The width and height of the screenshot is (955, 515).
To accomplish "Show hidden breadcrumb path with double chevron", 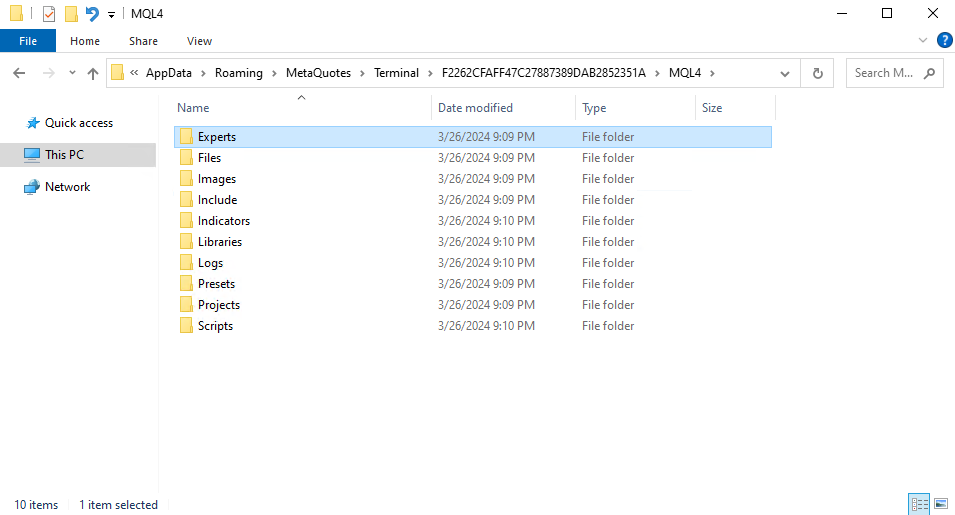I will click(x=134, y=73).
